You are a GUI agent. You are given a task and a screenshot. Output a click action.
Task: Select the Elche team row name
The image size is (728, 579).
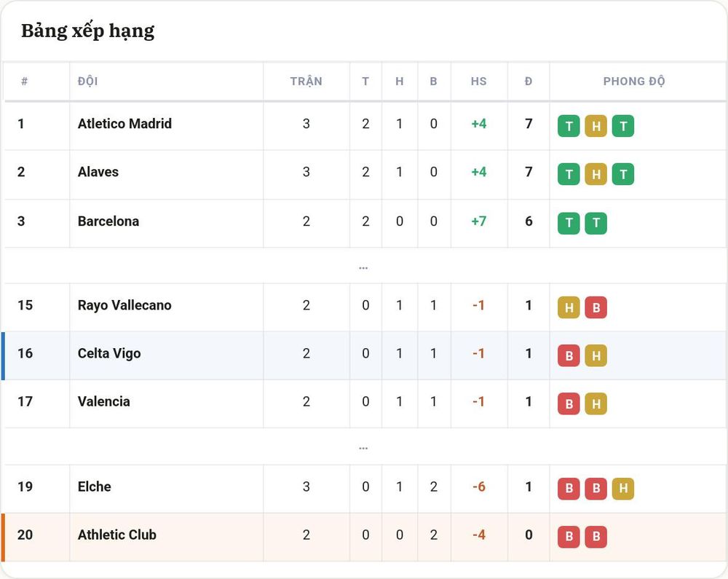tap(94, 487)
